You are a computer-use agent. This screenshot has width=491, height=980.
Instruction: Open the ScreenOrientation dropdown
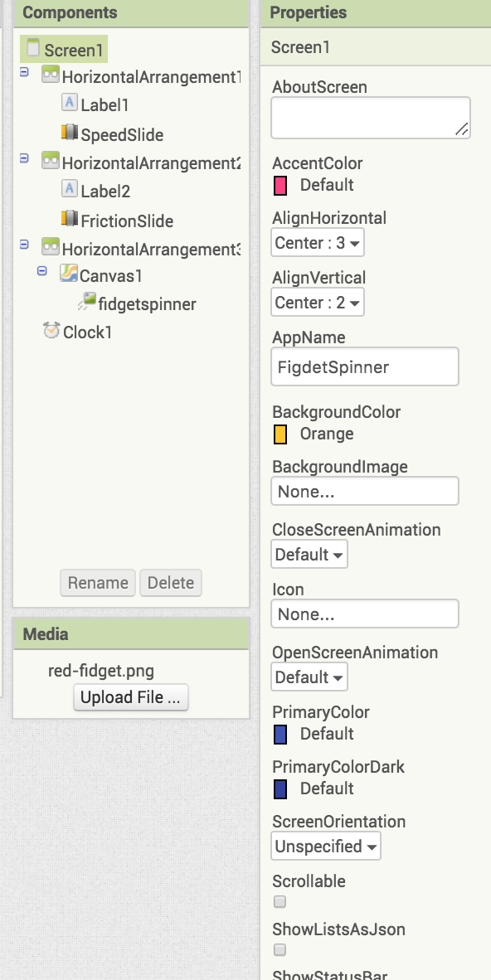[x=326, y=847]
